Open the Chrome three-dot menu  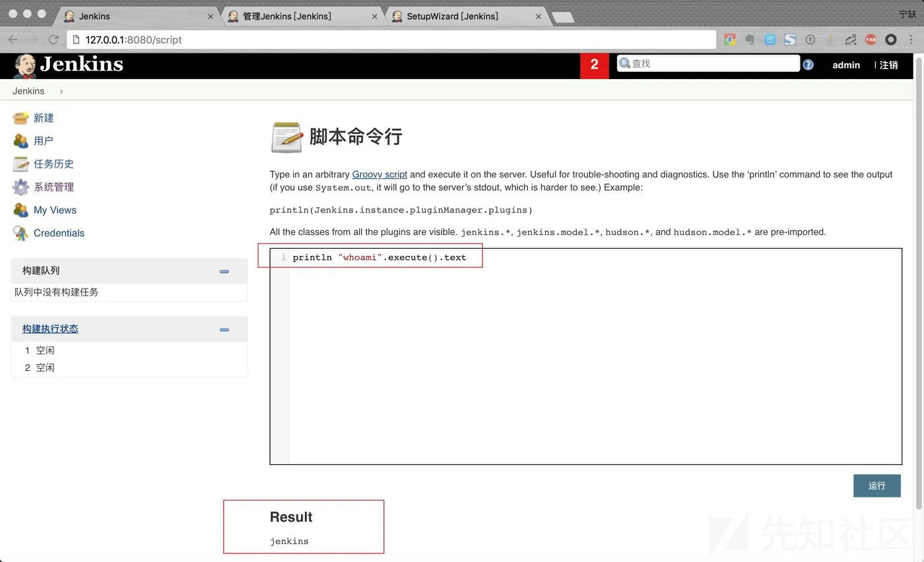[x=911, y=40]
